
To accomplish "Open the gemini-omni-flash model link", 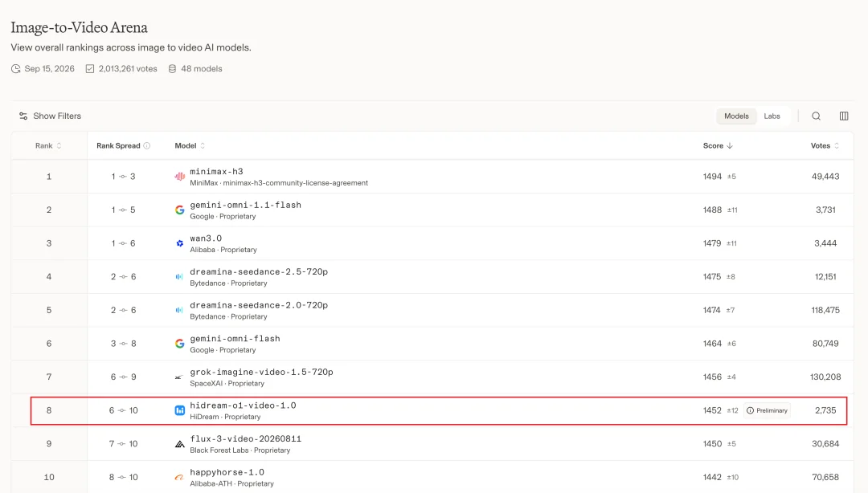I will click(235, 339).
